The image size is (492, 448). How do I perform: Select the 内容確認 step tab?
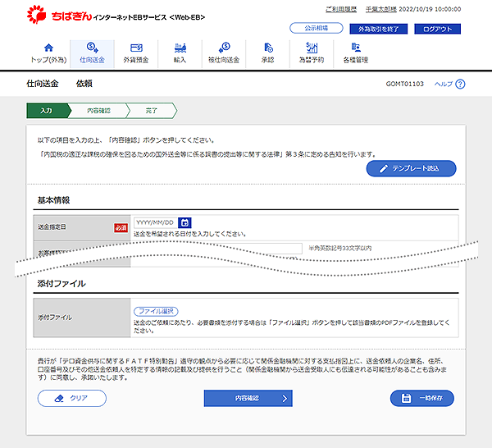98,111
